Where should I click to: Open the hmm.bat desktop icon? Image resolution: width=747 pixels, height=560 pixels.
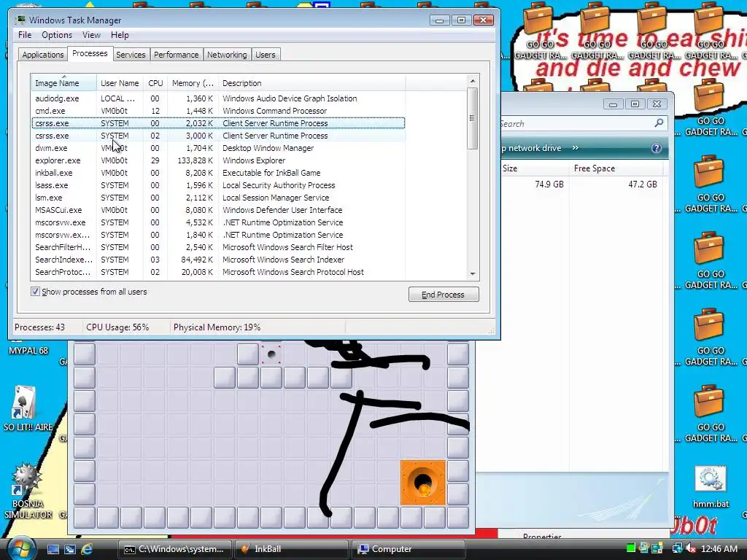click(x=711, y=486)
